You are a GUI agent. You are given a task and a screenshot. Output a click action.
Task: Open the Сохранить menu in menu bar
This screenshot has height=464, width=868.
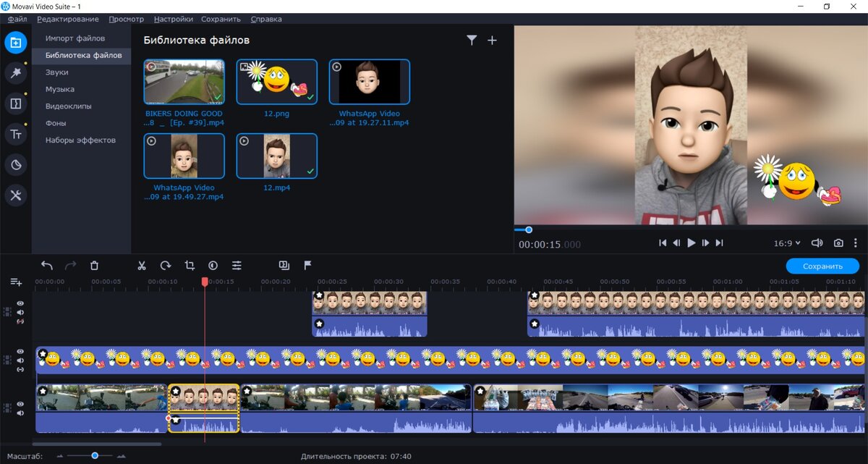coord(221,19)
